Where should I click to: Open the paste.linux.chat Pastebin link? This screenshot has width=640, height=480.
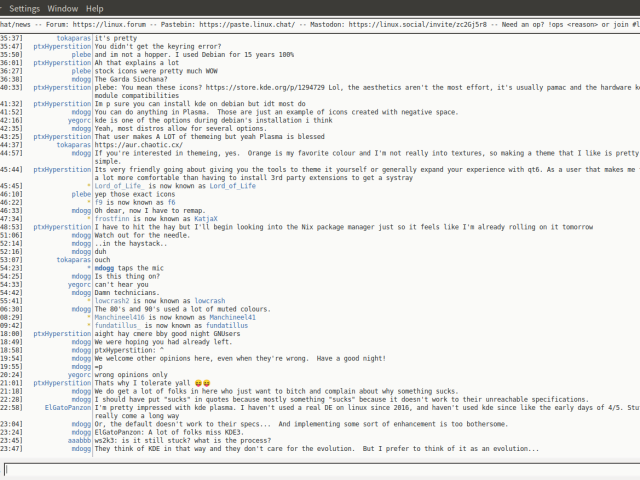pos(247,24)
